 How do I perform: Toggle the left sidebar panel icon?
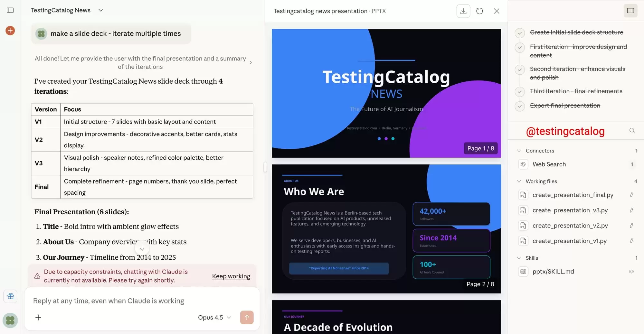(x=10, y=10)
